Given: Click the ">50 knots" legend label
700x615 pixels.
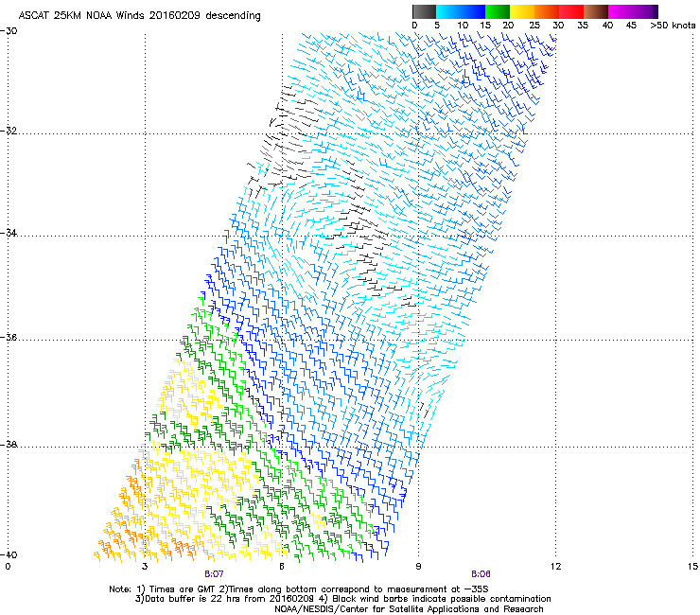Looking at the screenshot, I should [x=673, y=26].
